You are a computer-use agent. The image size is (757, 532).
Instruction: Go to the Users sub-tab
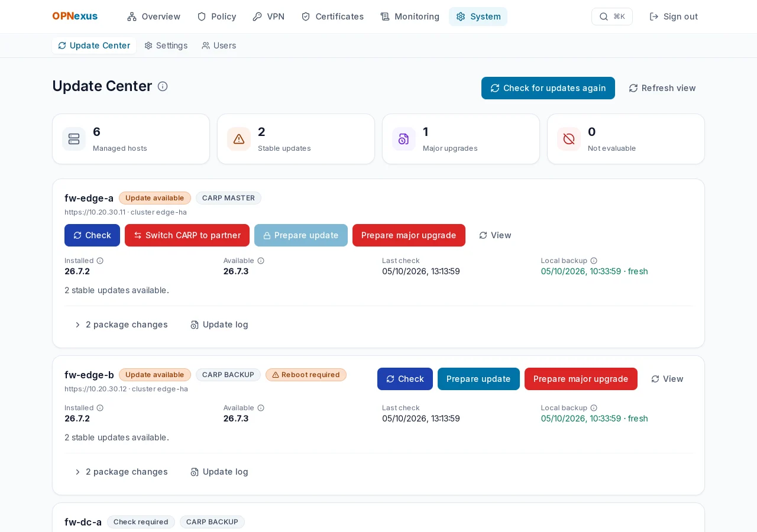[219, 46]
